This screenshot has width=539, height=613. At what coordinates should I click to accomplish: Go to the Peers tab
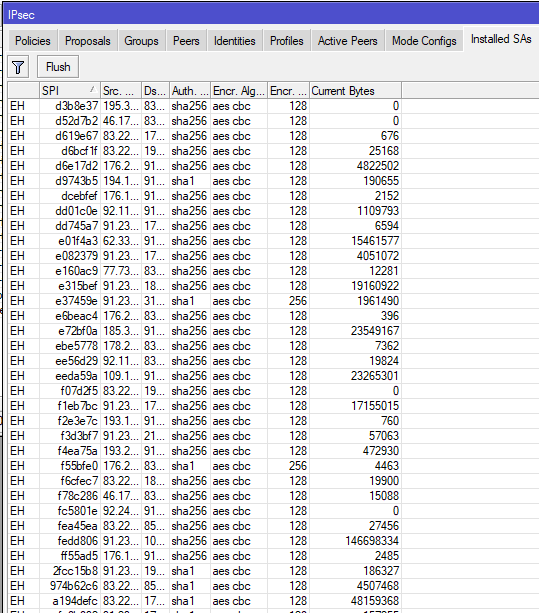pyautogui.click(x=186, y=41)
